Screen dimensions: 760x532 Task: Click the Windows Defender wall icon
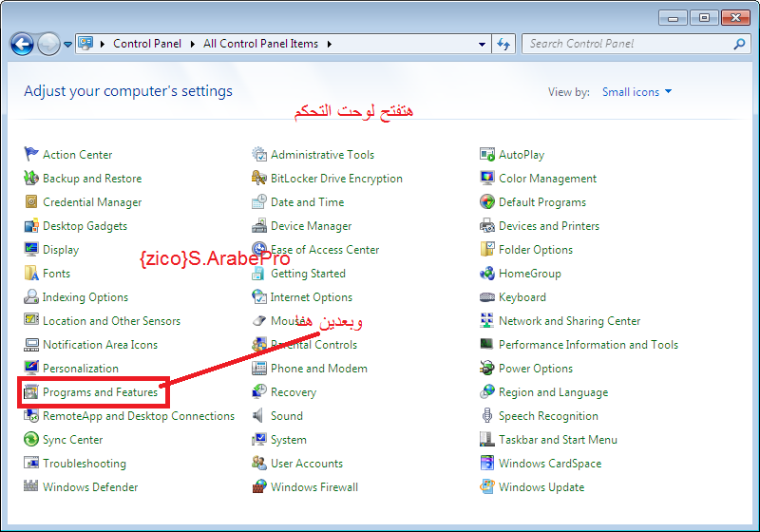pyautogui.click(x=31, y=486)
